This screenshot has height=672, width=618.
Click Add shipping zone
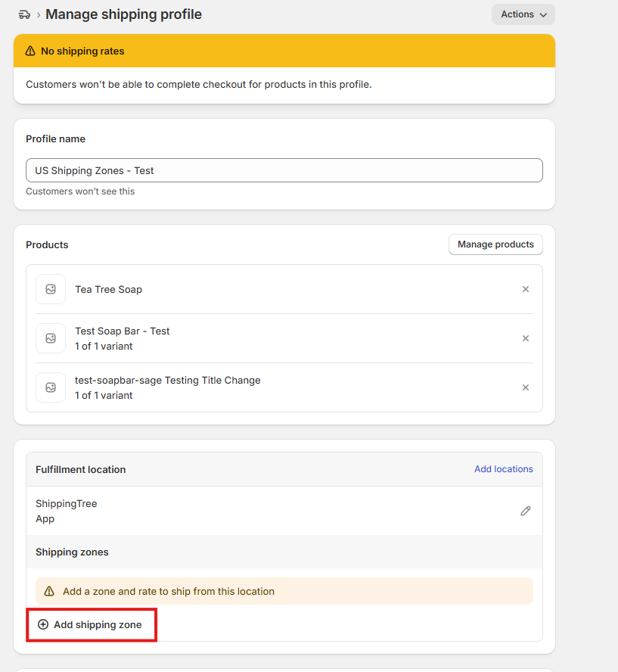click(91, 624)
